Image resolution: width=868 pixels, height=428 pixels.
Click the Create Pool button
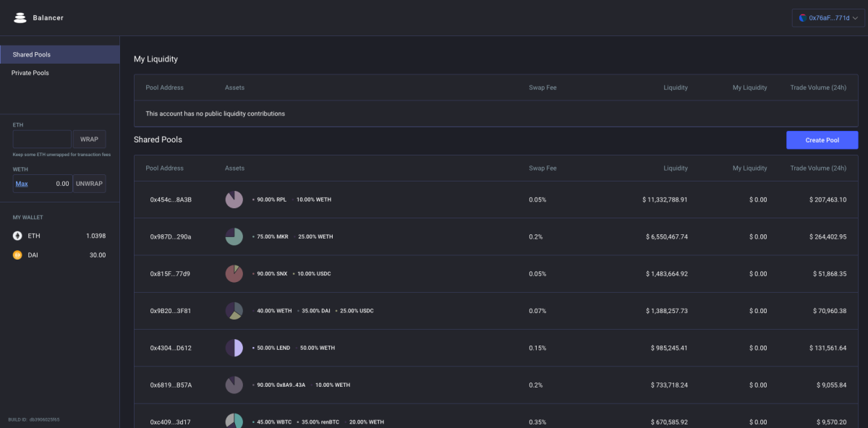coord(822,140)
